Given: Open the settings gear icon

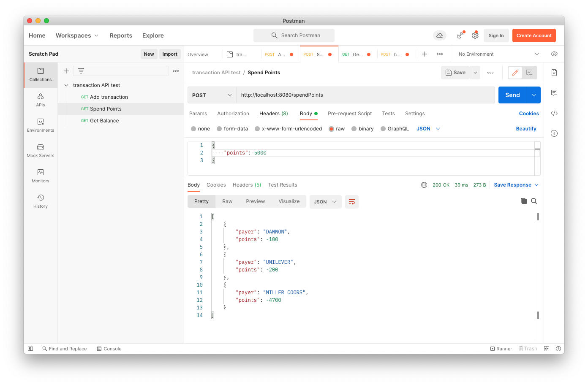Looking at the screenshot, I should click(475, 35).
